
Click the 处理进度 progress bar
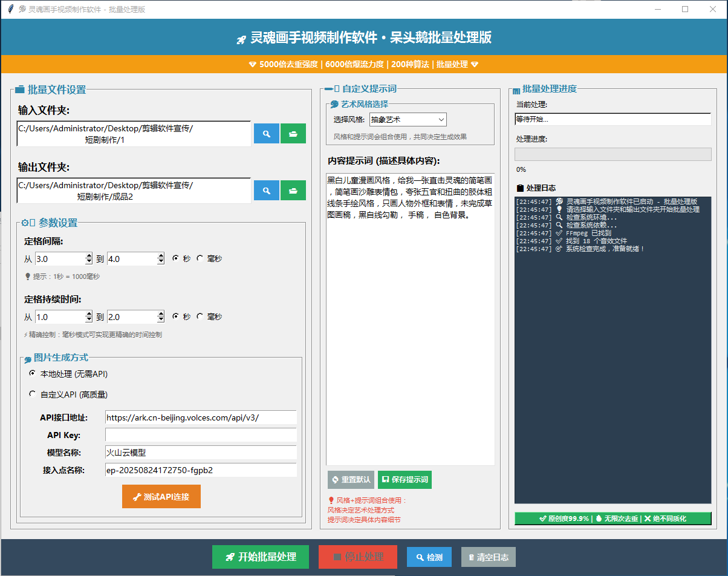coord(613,154)
